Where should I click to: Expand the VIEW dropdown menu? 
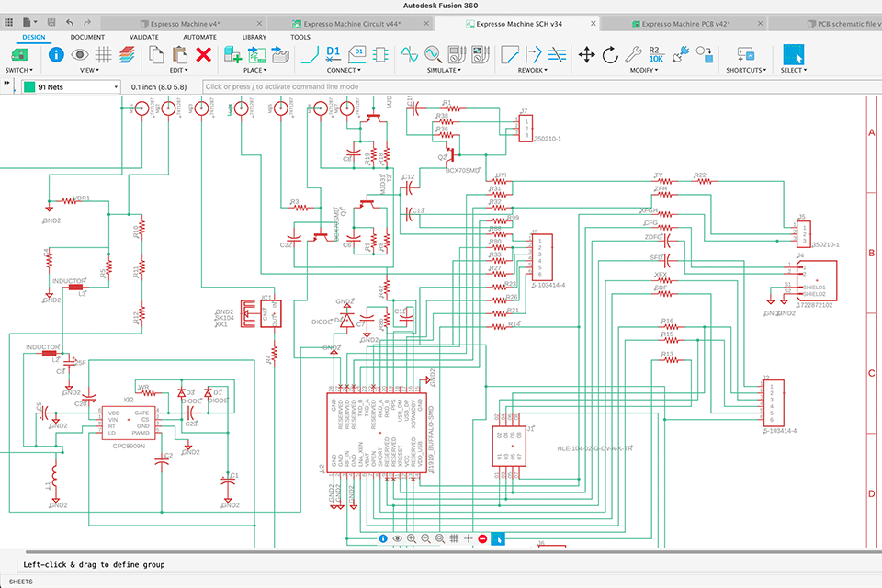tap(89, 71)
